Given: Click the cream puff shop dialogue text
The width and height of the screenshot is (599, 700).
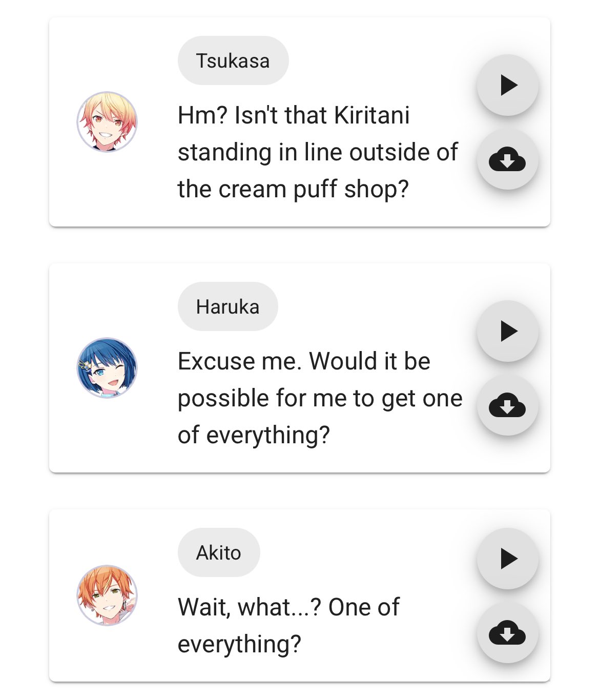Looking at the screenshot, I should (318, 152).
